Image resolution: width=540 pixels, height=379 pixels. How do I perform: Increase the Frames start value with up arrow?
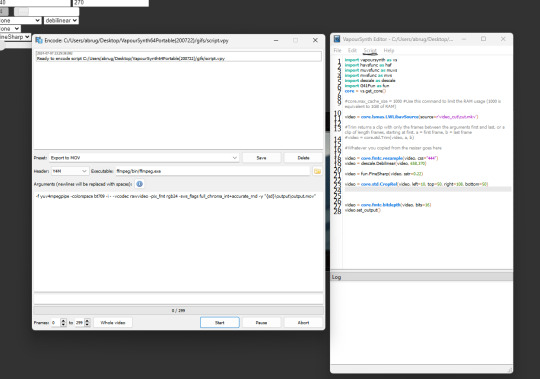coord(63,320)
